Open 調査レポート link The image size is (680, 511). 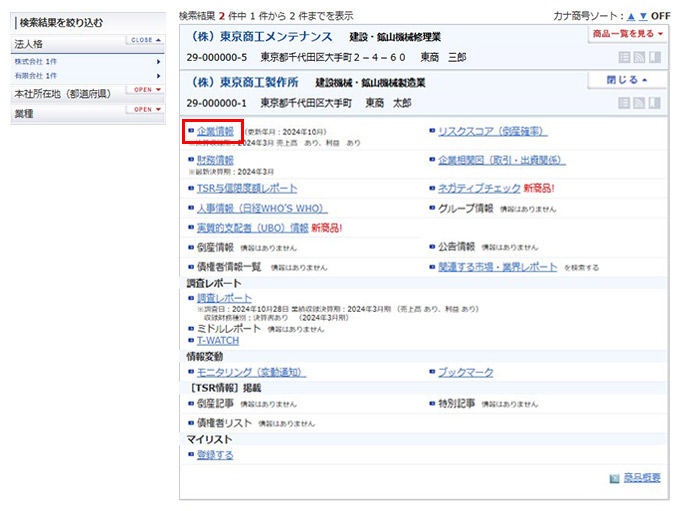pyautogui.click(x=224, y=298)
